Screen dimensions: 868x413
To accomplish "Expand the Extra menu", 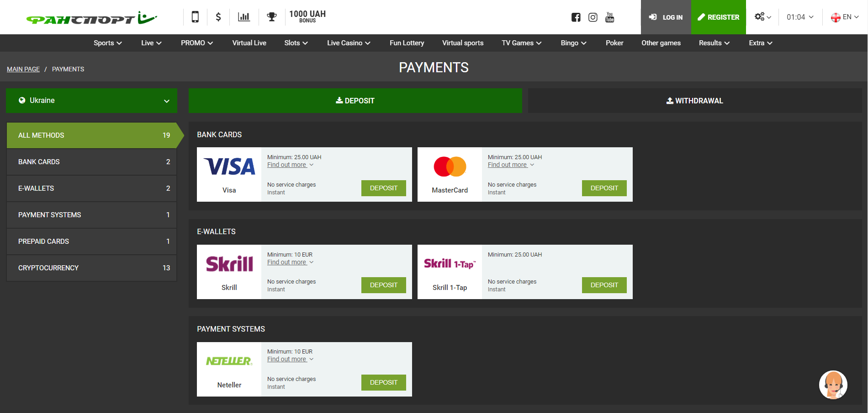I will pyautogui.click(x=761, y=43).
